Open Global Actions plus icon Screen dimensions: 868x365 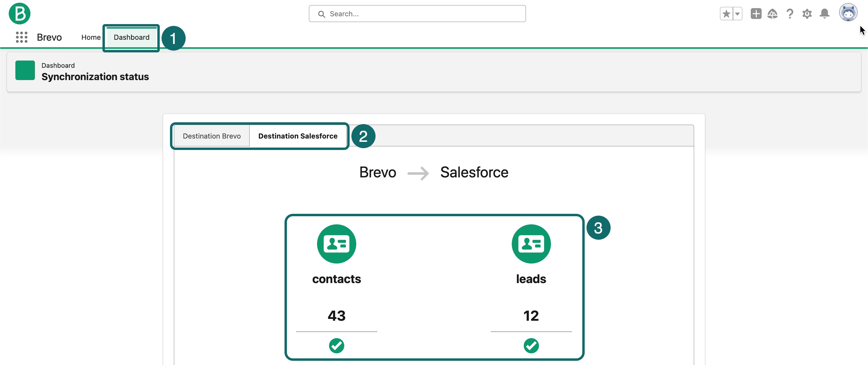(x=756, y=14)
